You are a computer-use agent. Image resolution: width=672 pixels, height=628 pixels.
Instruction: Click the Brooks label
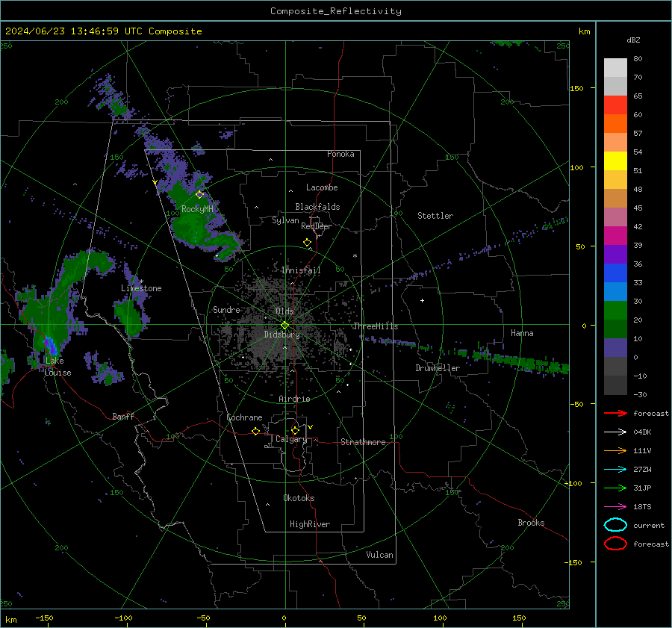(x=531, y=523)
